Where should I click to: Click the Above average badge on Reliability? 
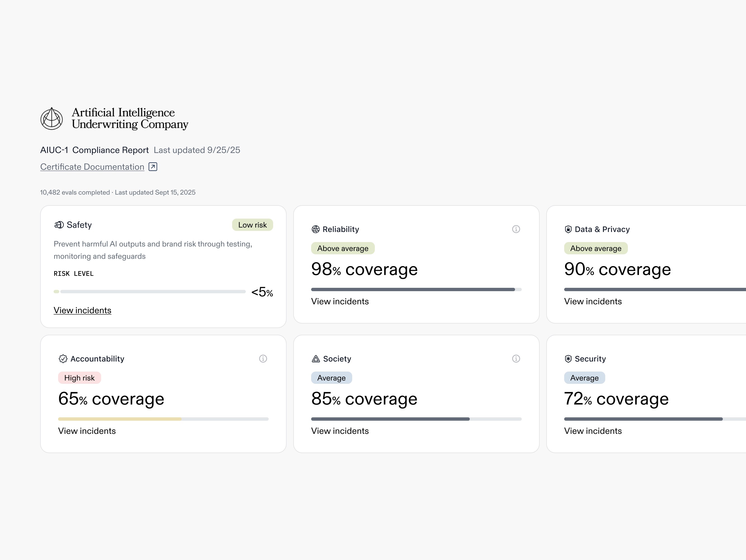tap(343, 248)
